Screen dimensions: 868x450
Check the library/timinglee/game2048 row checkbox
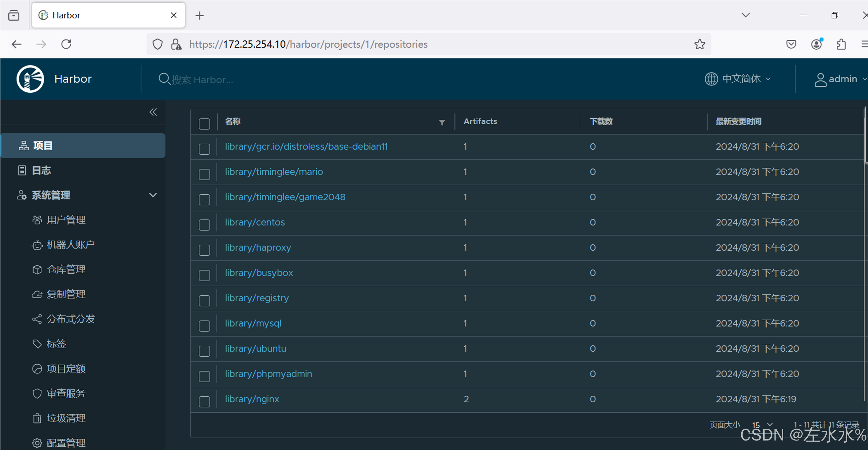pos(204,199)
